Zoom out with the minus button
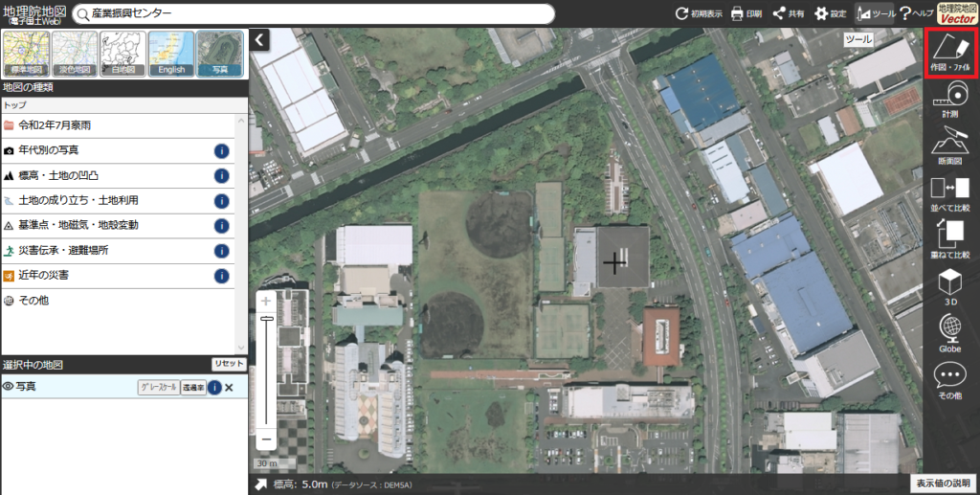Viewport: 980px width, 495px height. (266, 439)
